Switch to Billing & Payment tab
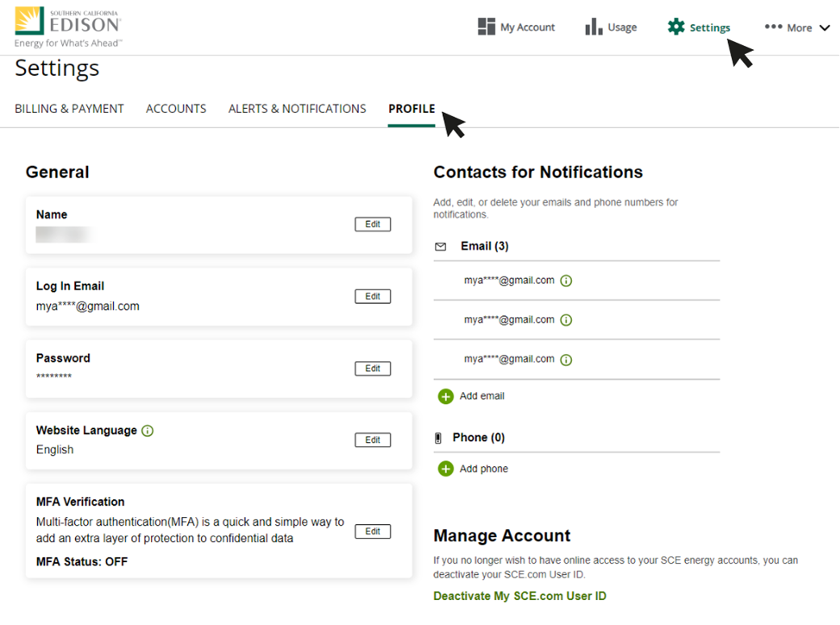 tap(69, 109)
